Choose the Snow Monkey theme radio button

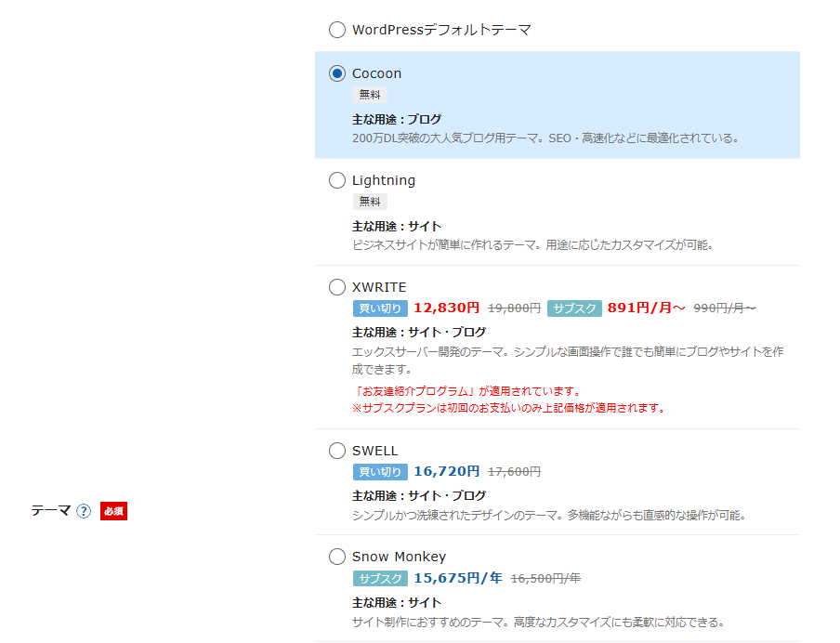(337, 557)
